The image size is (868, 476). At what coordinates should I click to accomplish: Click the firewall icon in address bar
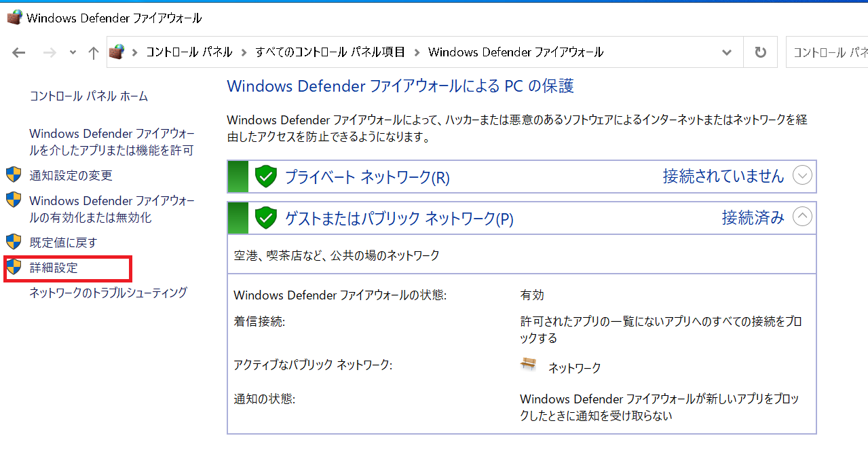pyautogui.click(x=117, y=52)
